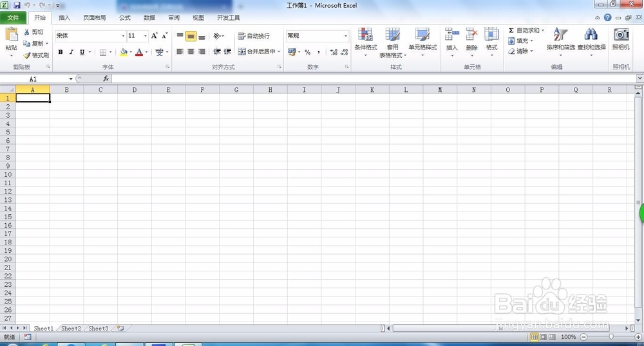Expand the Fill (填充) dropdown

(x=531, y=41)
